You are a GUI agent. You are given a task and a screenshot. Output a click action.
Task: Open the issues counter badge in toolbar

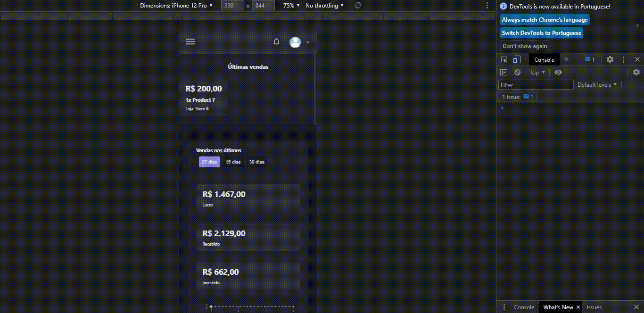point(590,59)
